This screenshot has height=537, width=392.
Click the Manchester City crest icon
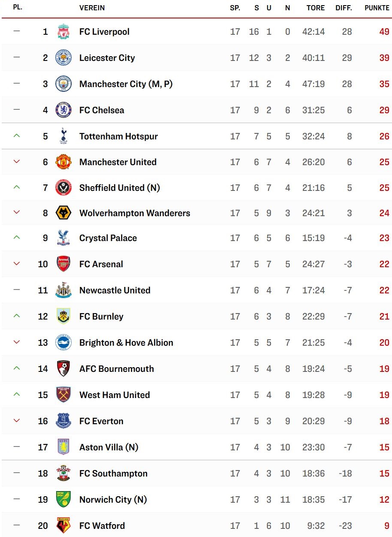pyautogui.click(x=63, y=84)
